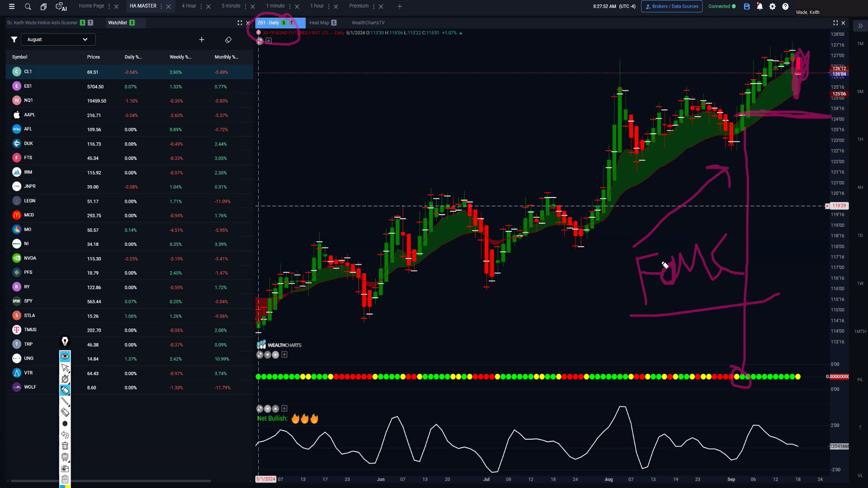The width and height of the screenshot is (868, 488).
Task: Add a symbol to the watchlist with plus
Action: tap(202, 39)
